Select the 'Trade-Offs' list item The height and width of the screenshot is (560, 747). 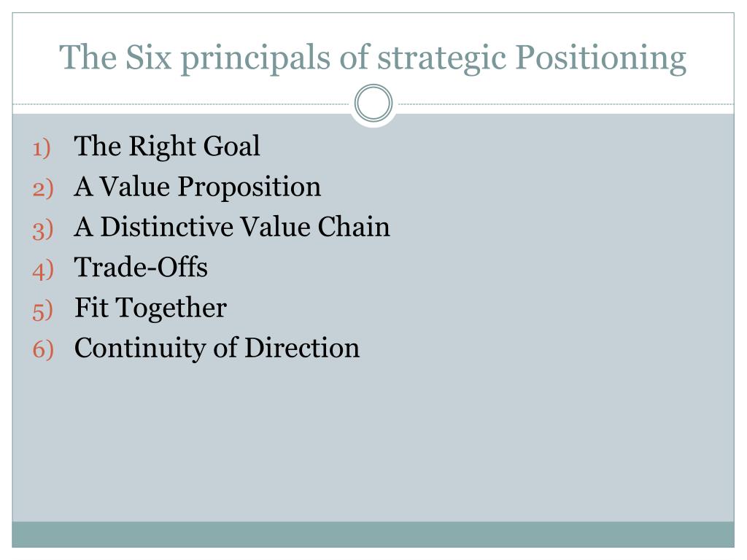click(141, 267)
